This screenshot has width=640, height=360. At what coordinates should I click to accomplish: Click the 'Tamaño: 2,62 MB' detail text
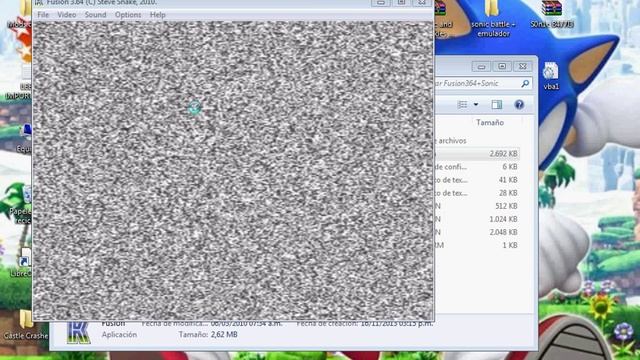click(x=208, y=334)
